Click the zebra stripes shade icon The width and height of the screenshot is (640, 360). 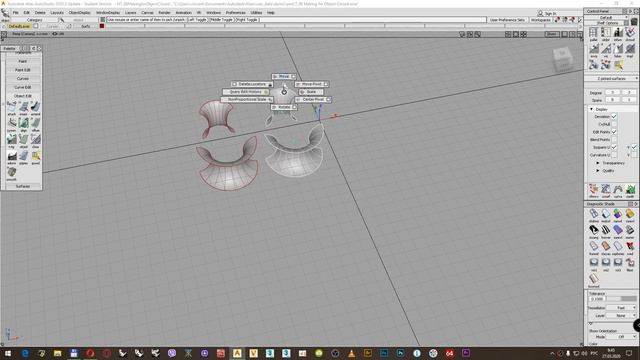(x=593, y=230)
